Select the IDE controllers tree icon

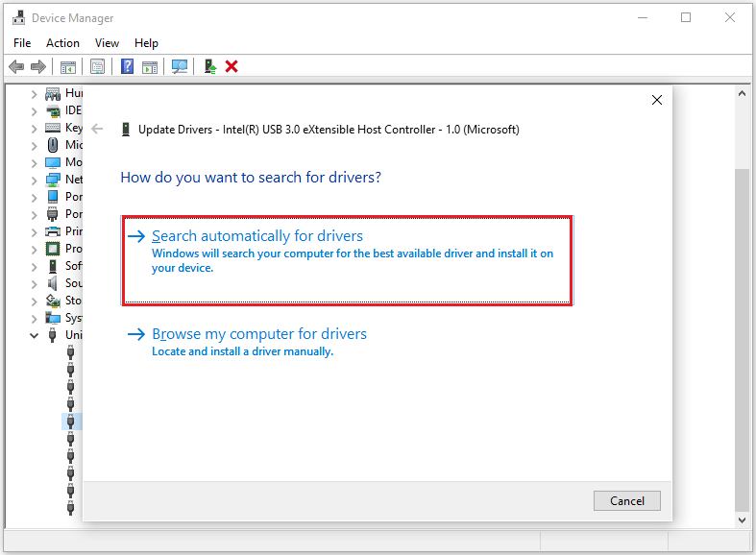click(53, 110)
